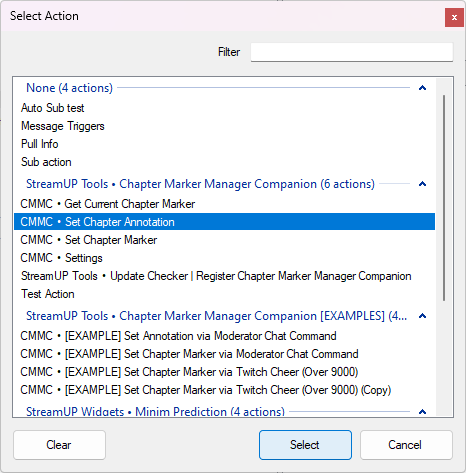Collapse Chapter Marker Manager Companion (6 actions) group
466x473 pixels.
click(422, 184)
